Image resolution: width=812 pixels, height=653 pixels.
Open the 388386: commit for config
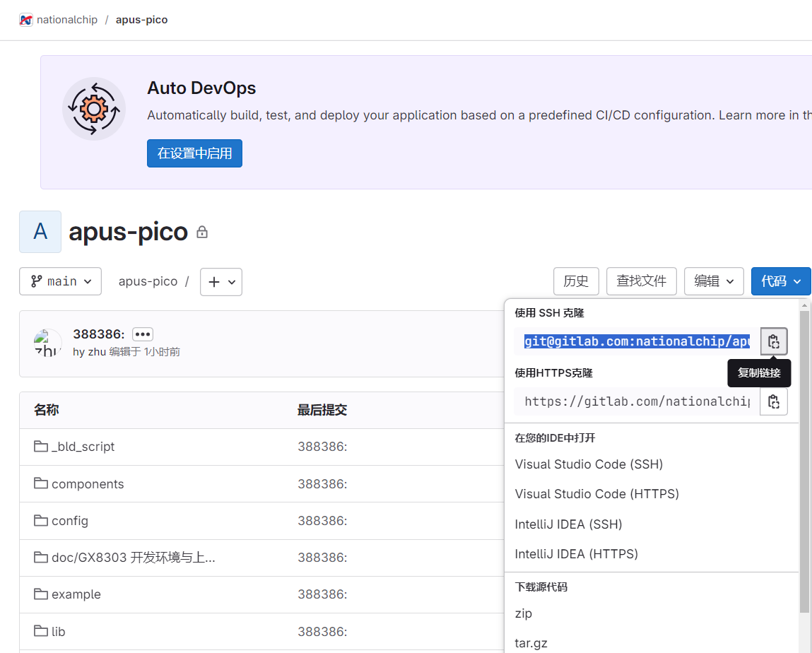[x=322, y=520]
